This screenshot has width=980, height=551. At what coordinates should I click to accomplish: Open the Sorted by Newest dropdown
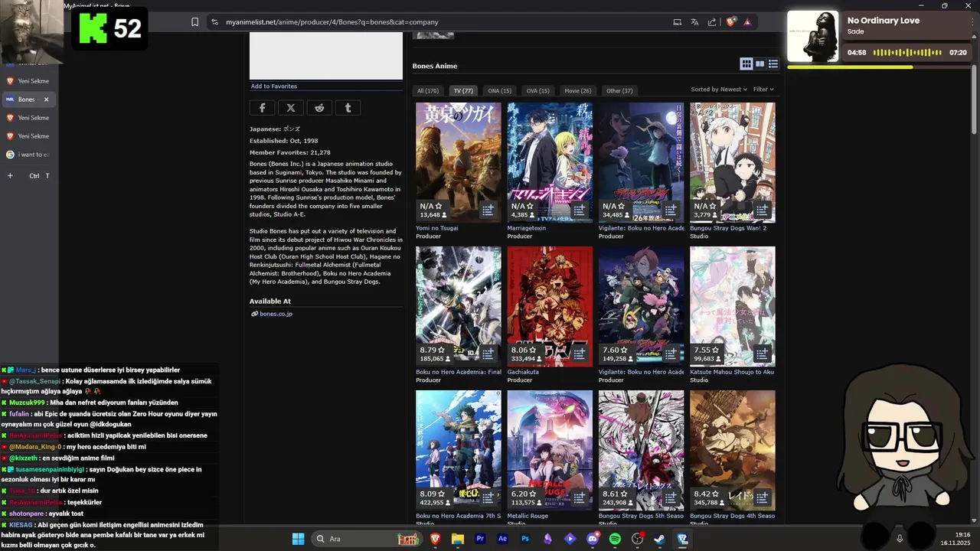pyautogui.click(x=718, y=90)
